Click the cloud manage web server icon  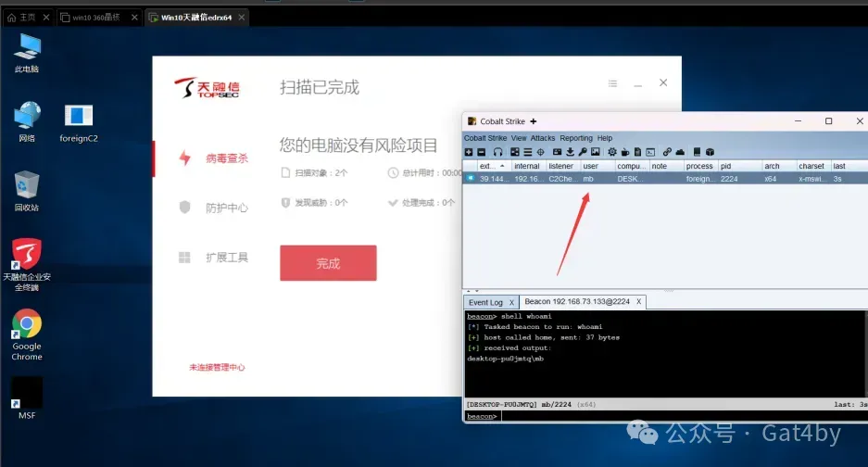coord(680,152)
